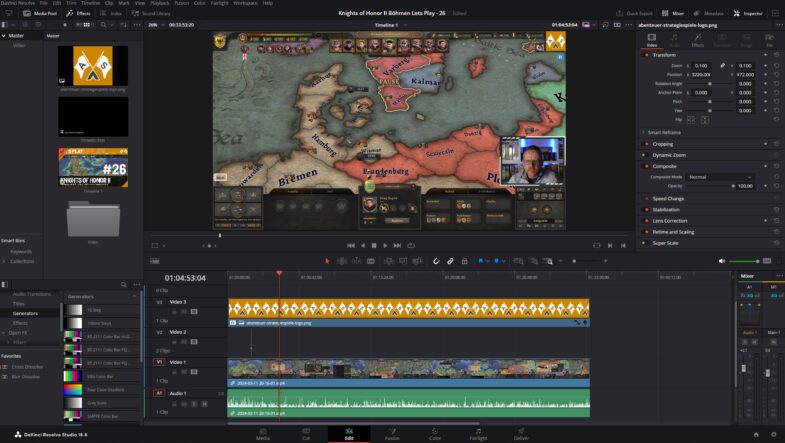This screenshot has height=443, width=785.
Task: Open the Sound Library panel
Action: 152,14
